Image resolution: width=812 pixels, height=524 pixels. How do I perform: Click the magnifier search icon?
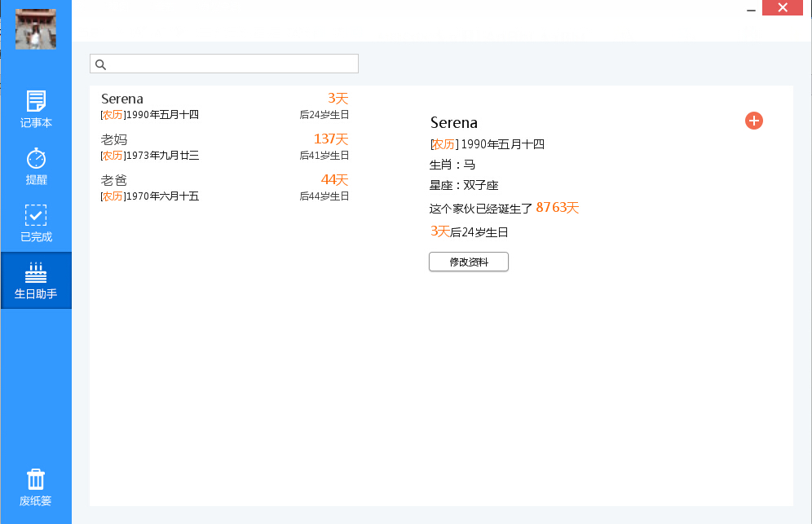click(101, 64)
